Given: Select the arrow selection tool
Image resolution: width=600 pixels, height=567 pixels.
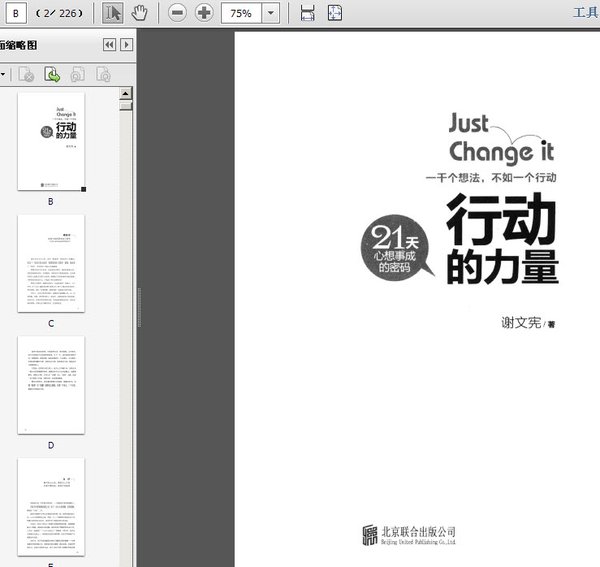Looking at the screenshot, I should (x=114, y=13).
